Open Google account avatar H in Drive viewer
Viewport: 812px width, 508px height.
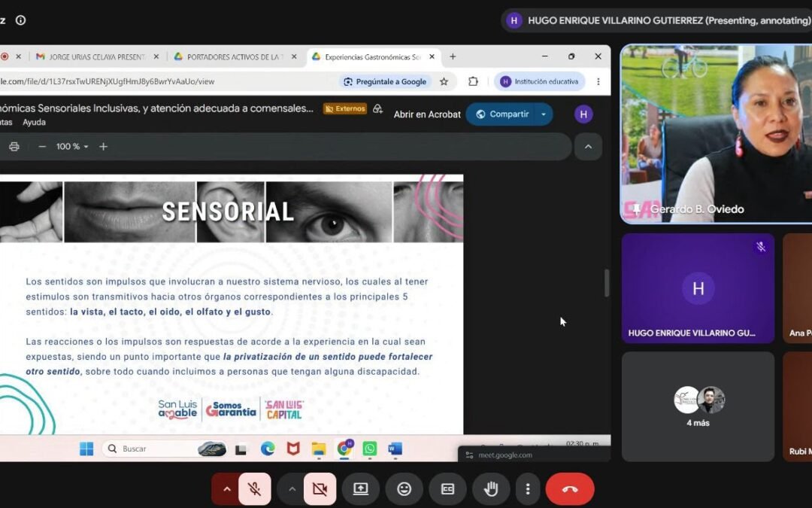[583, 114]
